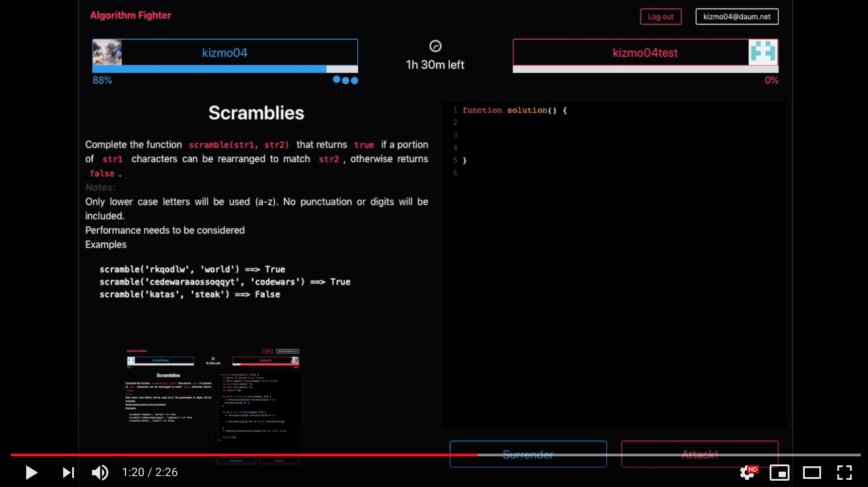Click the kizmo04test pixel avatar
Image resolution: width=868 pixels, height=487 pixels.
pyautogui.click(x=763, y=52)
